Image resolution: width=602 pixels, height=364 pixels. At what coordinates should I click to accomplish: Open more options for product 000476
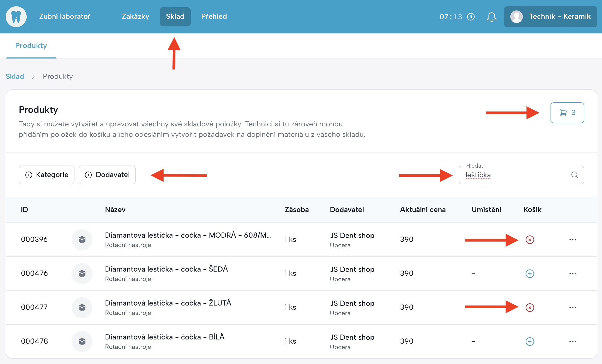coord(572,273)
